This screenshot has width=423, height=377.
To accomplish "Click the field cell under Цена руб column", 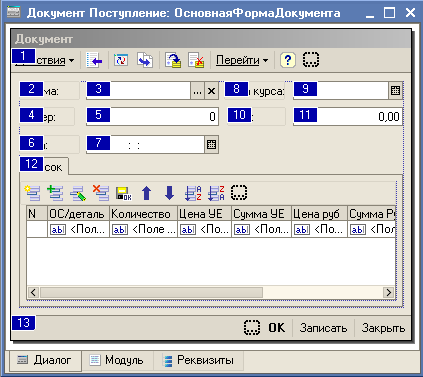I will pyautogui.click(x=319, y=229).
